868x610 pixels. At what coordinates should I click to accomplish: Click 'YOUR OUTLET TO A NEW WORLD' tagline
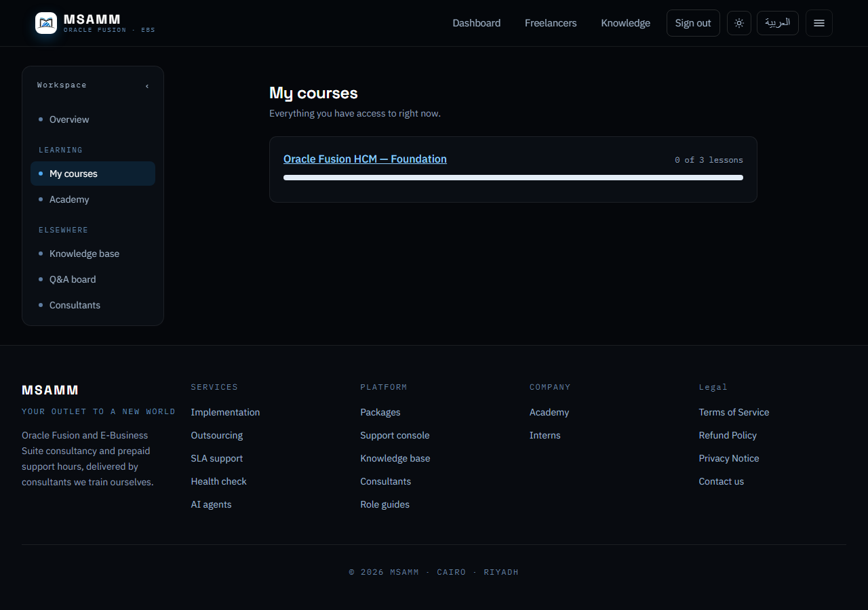click(98, 411)
